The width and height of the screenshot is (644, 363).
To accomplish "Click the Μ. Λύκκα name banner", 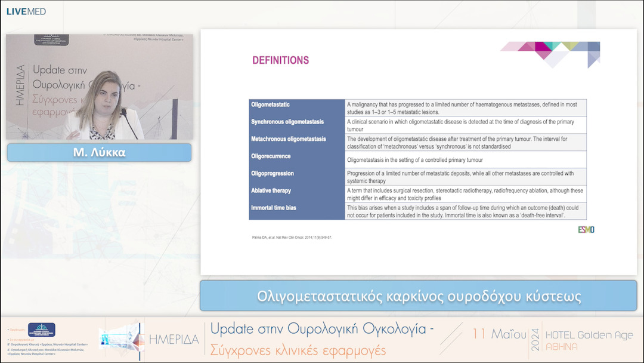I will (99, 152).
